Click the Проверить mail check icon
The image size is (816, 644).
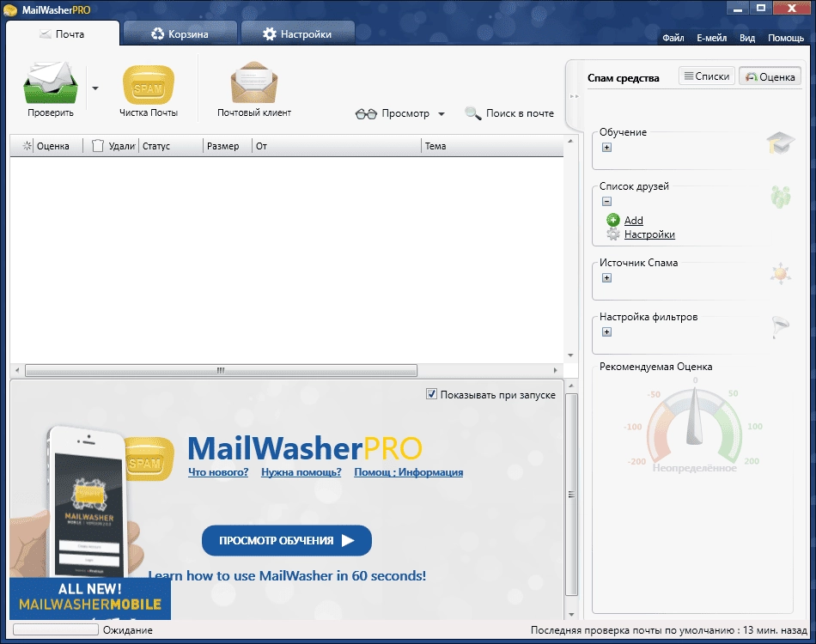click(x=51, y=83)
